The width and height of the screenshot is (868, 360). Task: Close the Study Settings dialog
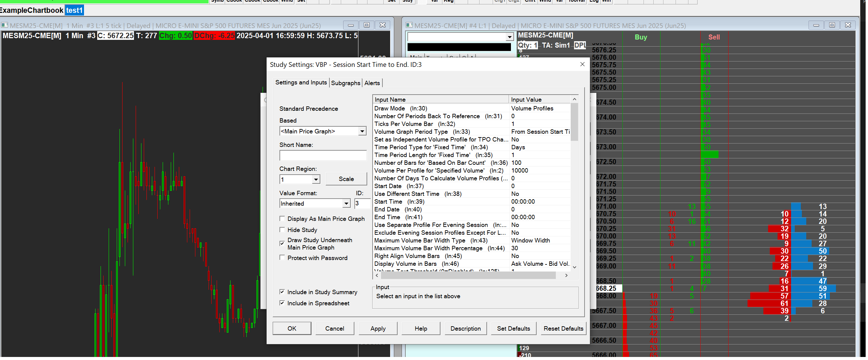pyautogui.click(x=582, y=64)
